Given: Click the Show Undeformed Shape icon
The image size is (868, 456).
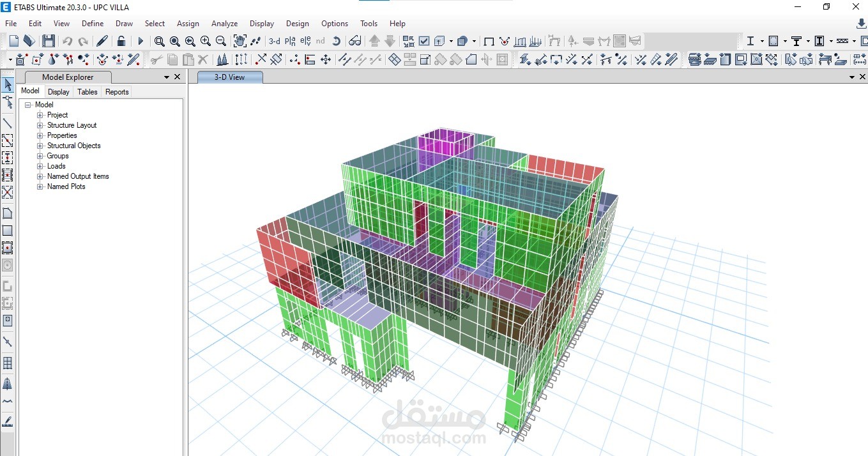Looking at the screenshot, I should point(489,41).
